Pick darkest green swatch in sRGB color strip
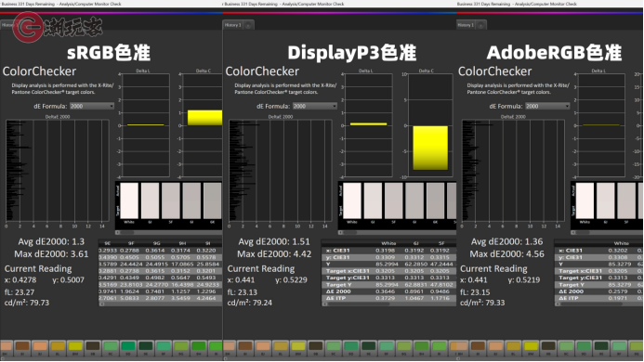This screenshot has width=644, height=362. 146,346
